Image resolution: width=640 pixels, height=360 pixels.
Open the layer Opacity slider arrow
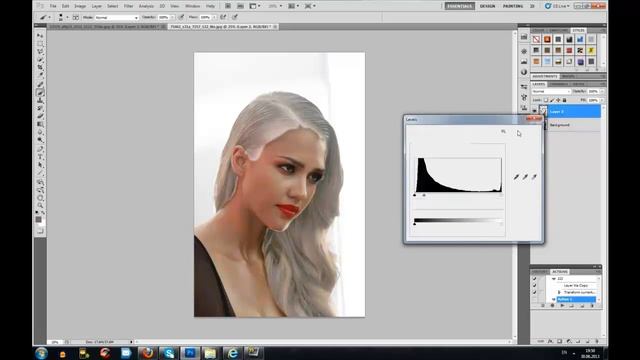pos(602,91)
